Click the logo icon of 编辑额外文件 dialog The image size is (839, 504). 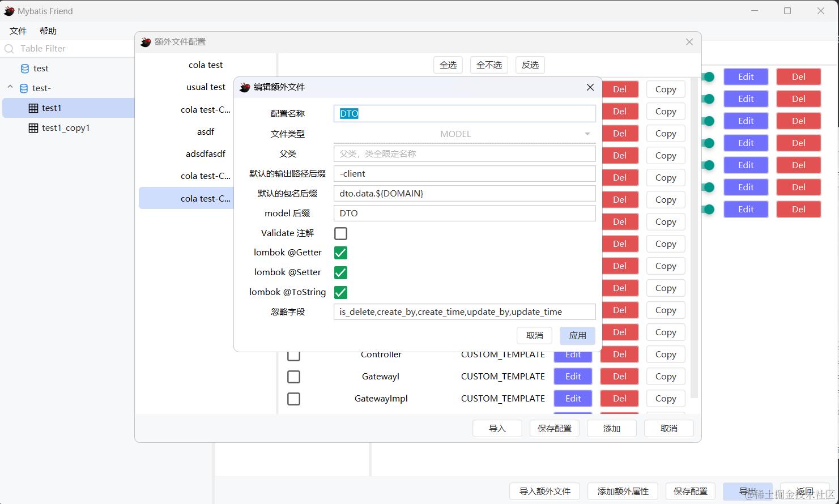point(245,87)
